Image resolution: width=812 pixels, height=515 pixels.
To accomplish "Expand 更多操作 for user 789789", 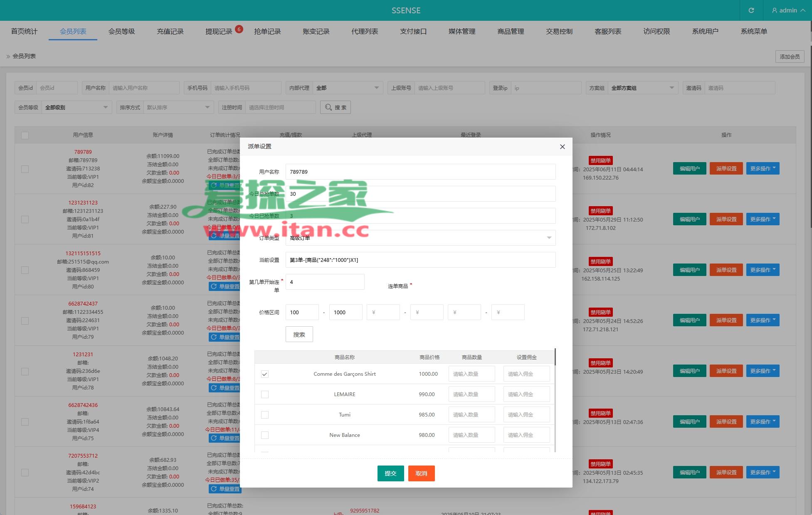I will click(x=763, y=168).
